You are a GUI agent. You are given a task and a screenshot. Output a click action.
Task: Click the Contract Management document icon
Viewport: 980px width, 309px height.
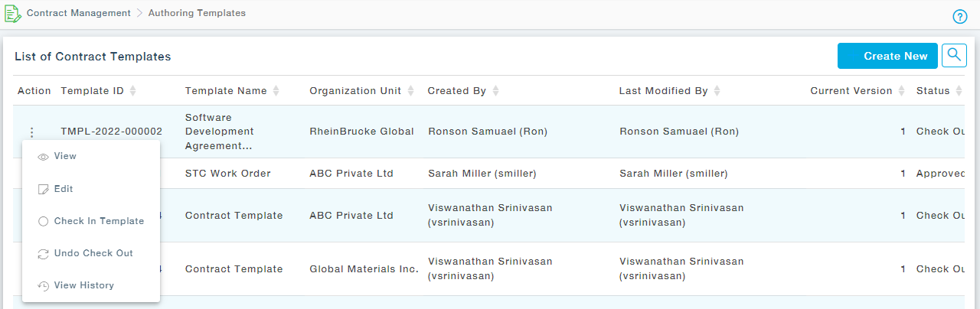(x=12, y=14)
